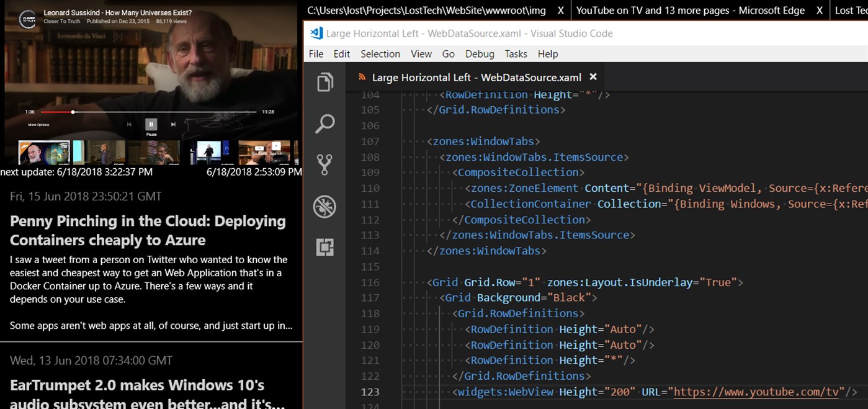Open the Tasks menu
This screenshot has width=868, height=409.
pyautogui.click(x=516, y=54)
